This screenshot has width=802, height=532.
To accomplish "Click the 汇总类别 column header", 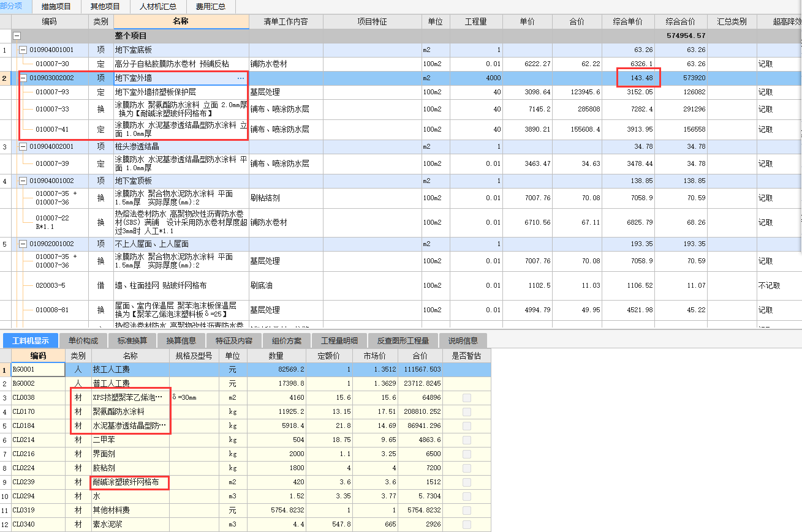I will 732,21.
